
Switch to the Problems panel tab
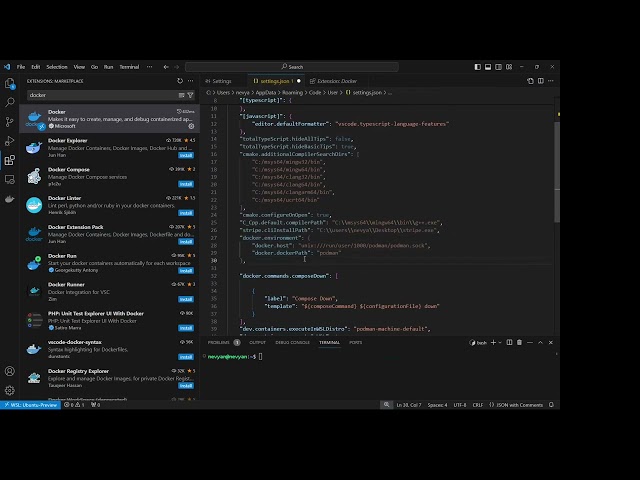(x=219, y=342)
